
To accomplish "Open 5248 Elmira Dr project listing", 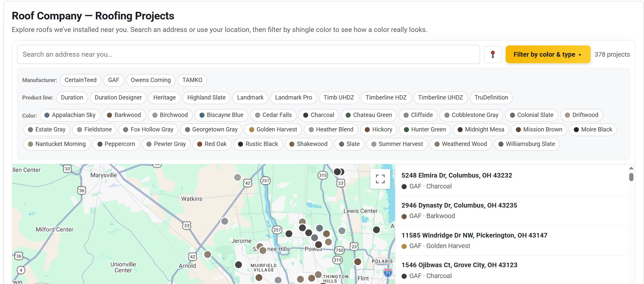I will click(511, 181).
